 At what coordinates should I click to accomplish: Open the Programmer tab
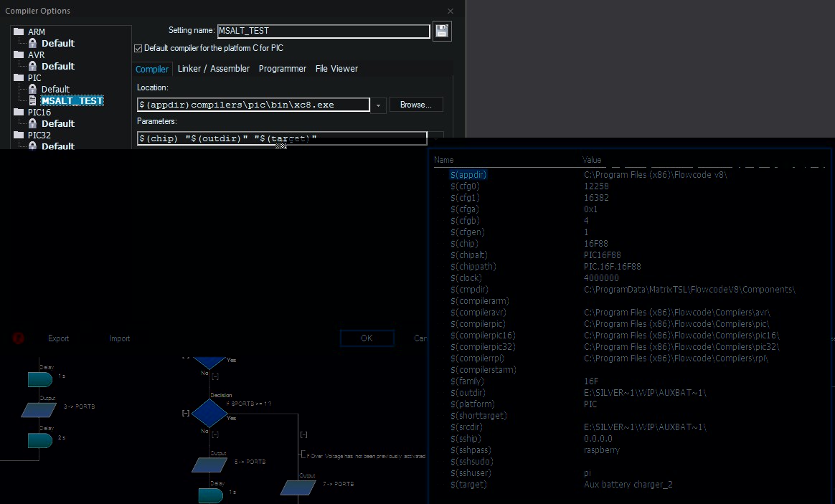tap(282, 69)
